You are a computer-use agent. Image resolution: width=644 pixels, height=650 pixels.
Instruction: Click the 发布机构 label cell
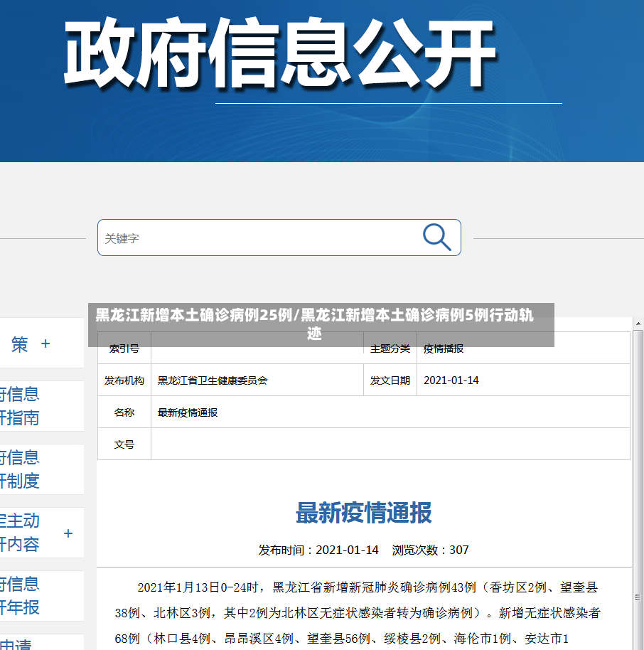click(x=124, y=380)
